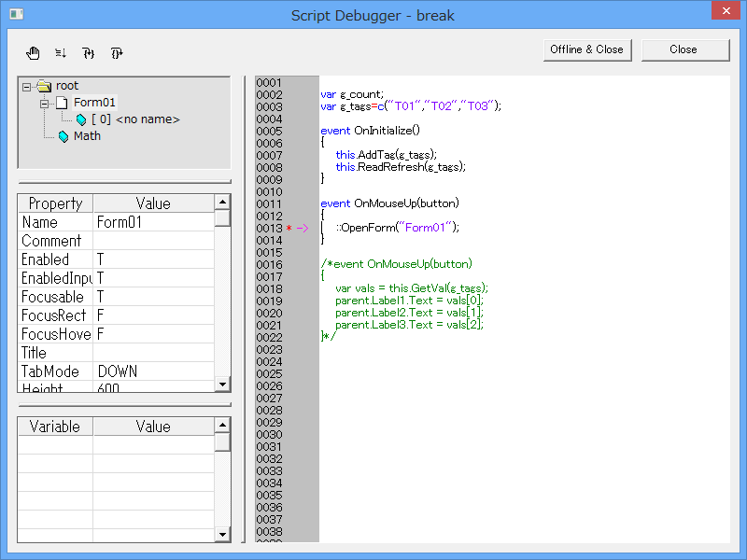Click the step out toolbar icon
The width and height of the screenshot is (747, 560).
[x=116, y=53]
